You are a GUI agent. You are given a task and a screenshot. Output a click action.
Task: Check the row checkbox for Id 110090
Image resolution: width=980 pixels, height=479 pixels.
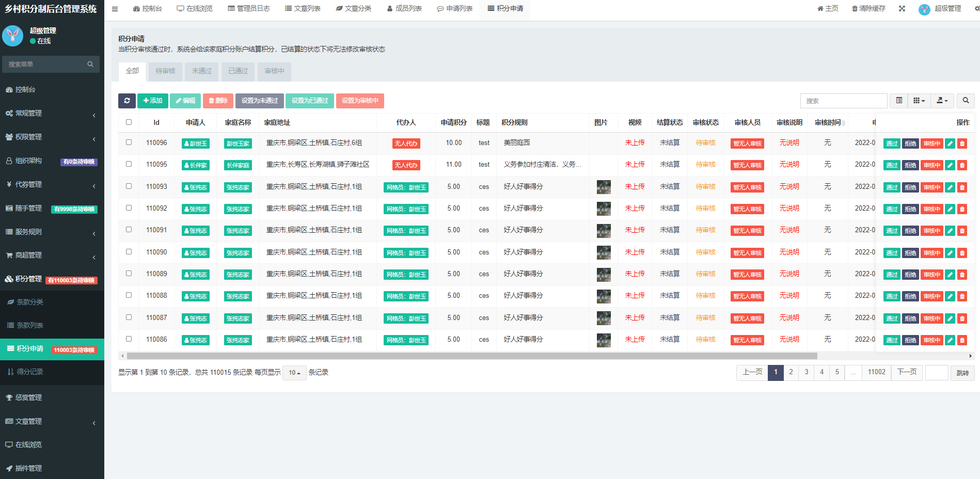129,252
